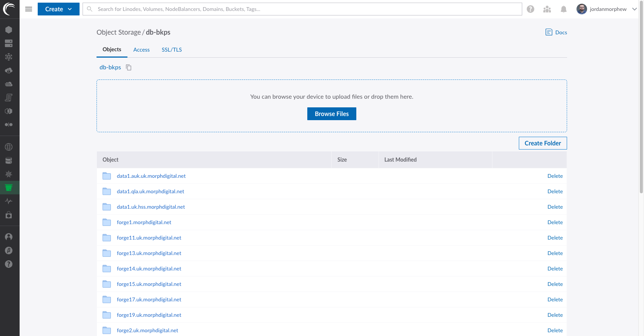The width and height of the screenshot is (644, 336).
Task: Open the Help question-mark sidebar icon
Action: [x=9, y=264]
